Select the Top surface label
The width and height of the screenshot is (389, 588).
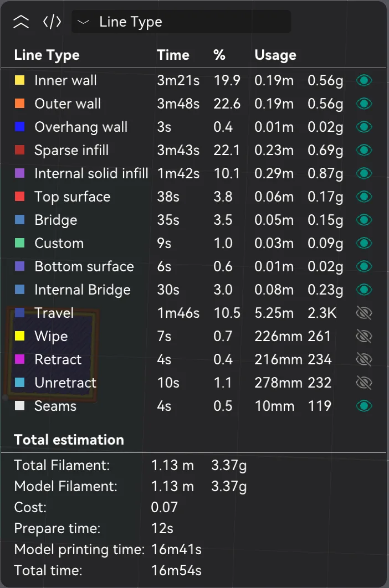pyautogui.click(x=73, y=197)
